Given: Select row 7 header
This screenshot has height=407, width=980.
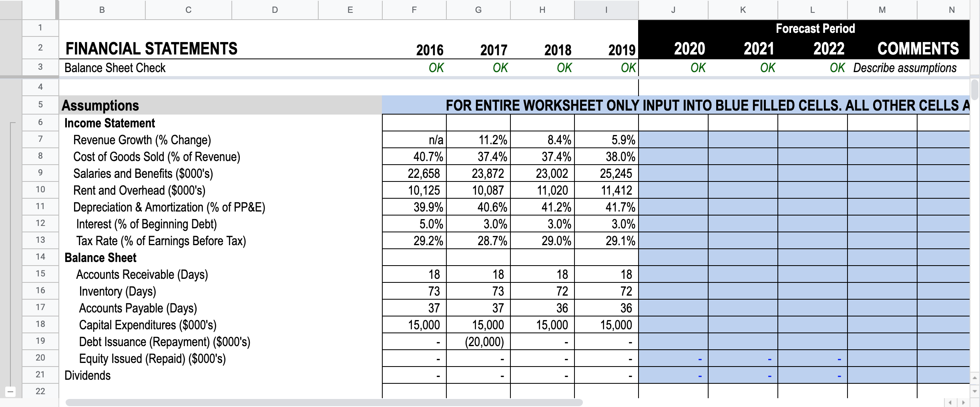Looking at the screenshot, I should click(40, 139).
